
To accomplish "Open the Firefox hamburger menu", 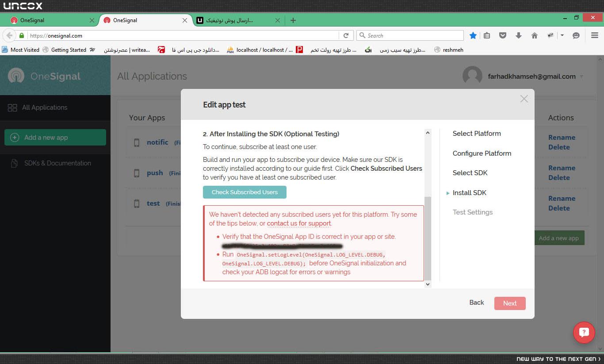I will coord(595,35).
